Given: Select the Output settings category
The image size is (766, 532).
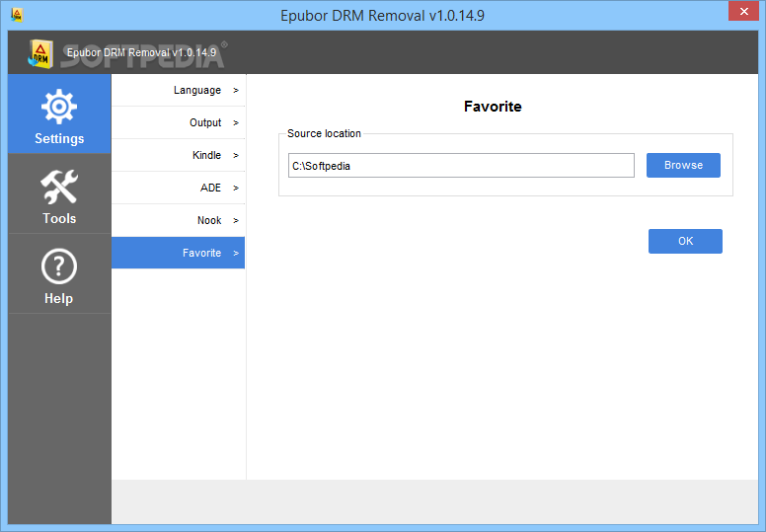Looking at the screenshot, I should tap(179, 122).
